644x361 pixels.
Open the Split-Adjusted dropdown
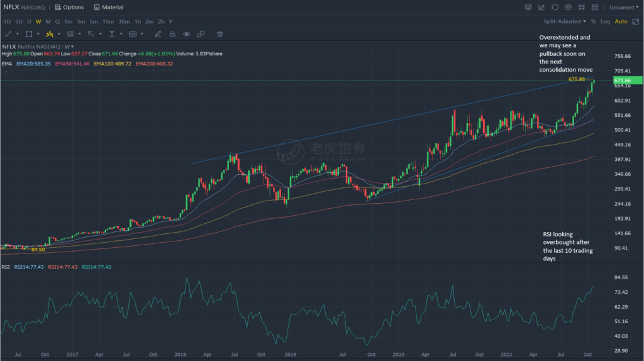pos(565,21)
